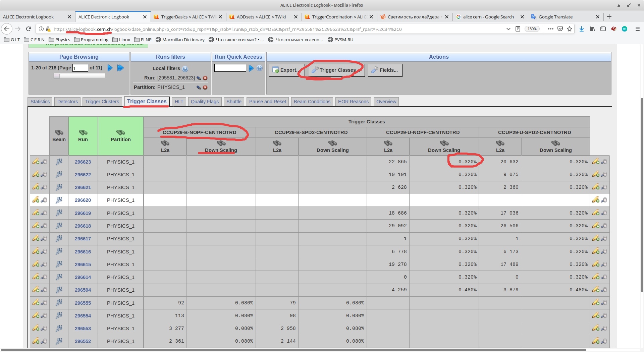Filter CCUP29-B-SPD2 L2a binoculars icon
Image resolution: width=644 pixels, height=352 pixels.
(x=277, y=143)
